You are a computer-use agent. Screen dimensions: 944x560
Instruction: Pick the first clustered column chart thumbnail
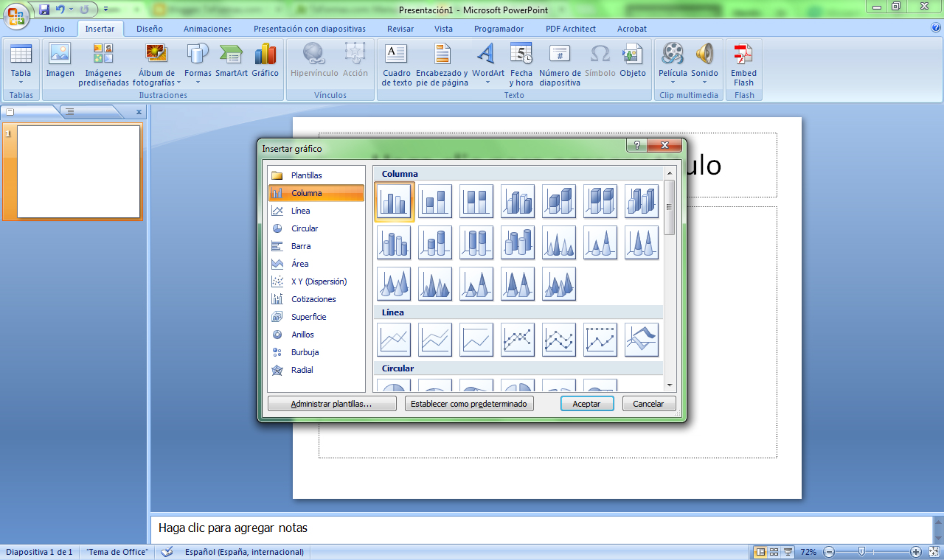coord(395,201)
